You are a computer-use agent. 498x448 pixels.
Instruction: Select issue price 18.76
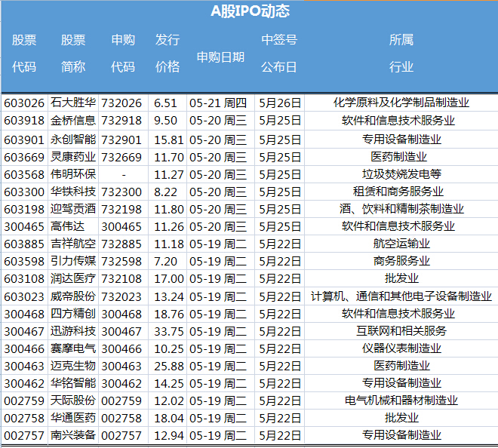tap(169, 315)
